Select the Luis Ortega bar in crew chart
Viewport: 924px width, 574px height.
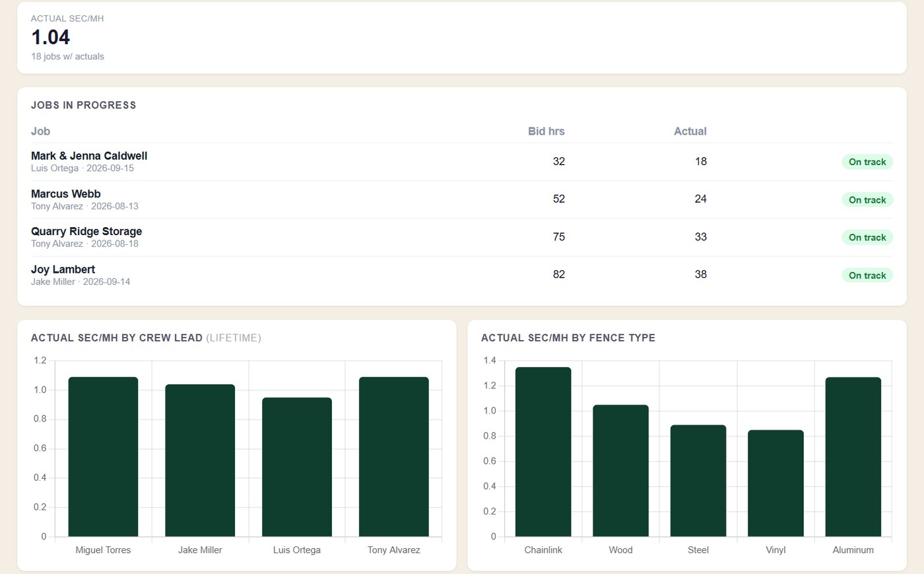[x=297, y=467]
